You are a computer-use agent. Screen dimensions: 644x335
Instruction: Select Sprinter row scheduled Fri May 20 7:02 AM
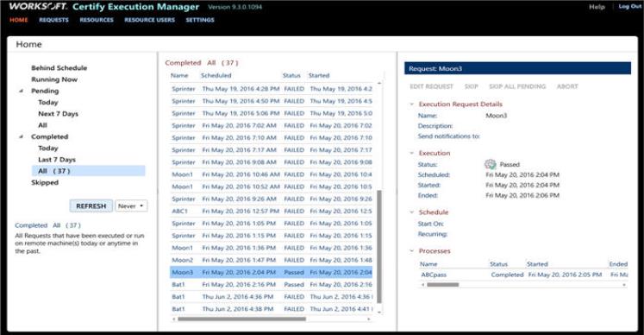click(272, 125)
